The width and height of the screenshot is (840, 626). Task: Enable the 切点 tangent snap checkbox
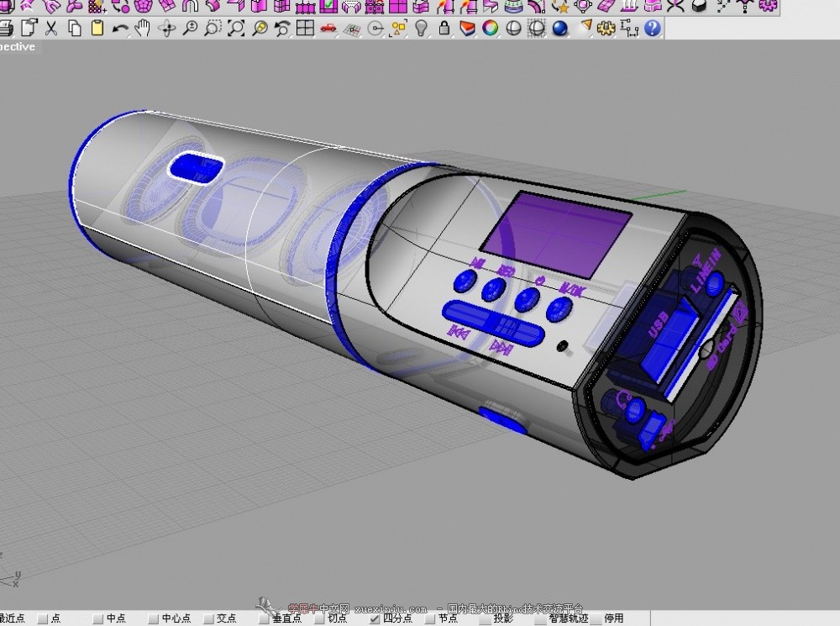[x=319, y=619]
